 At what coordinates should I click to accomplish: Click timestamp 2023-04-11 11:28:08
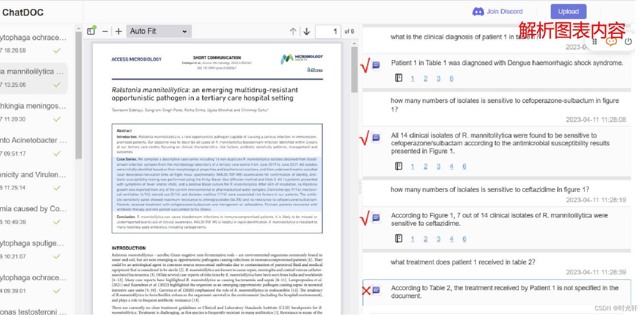(x=596, y=120)
